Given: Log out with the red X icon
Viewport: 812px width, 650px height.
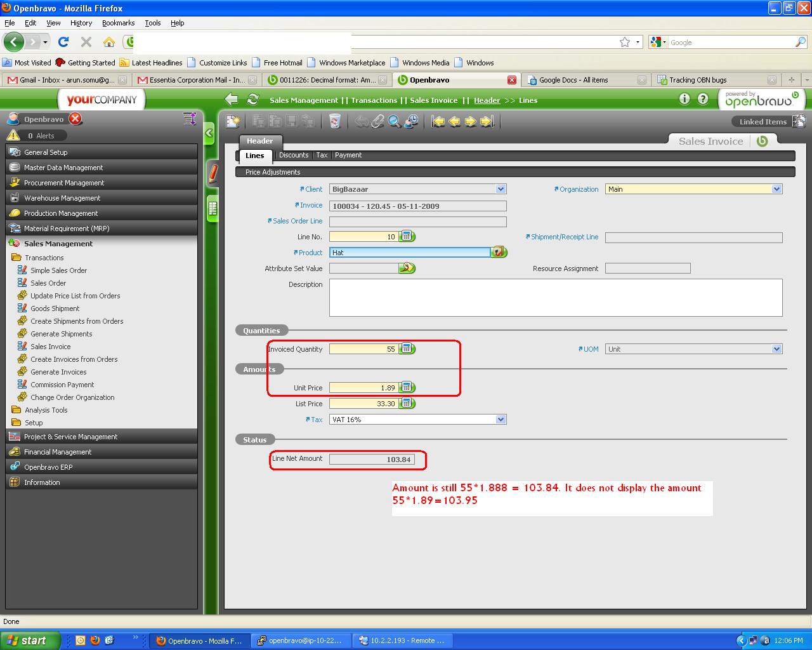Looking at the screenshot, I should (x=75, y=119).
